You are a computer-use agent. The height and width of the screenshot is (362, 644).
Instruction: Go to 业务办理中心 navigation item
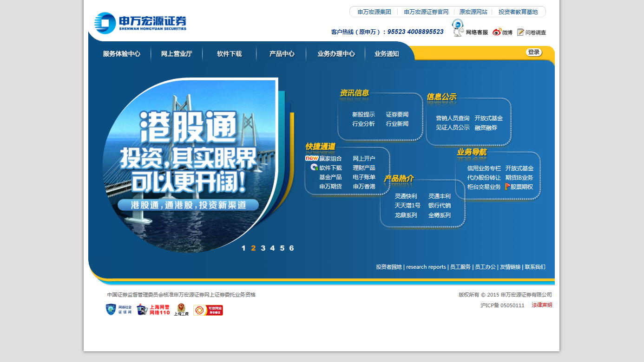pyautogui.click(x=336, y=54)
